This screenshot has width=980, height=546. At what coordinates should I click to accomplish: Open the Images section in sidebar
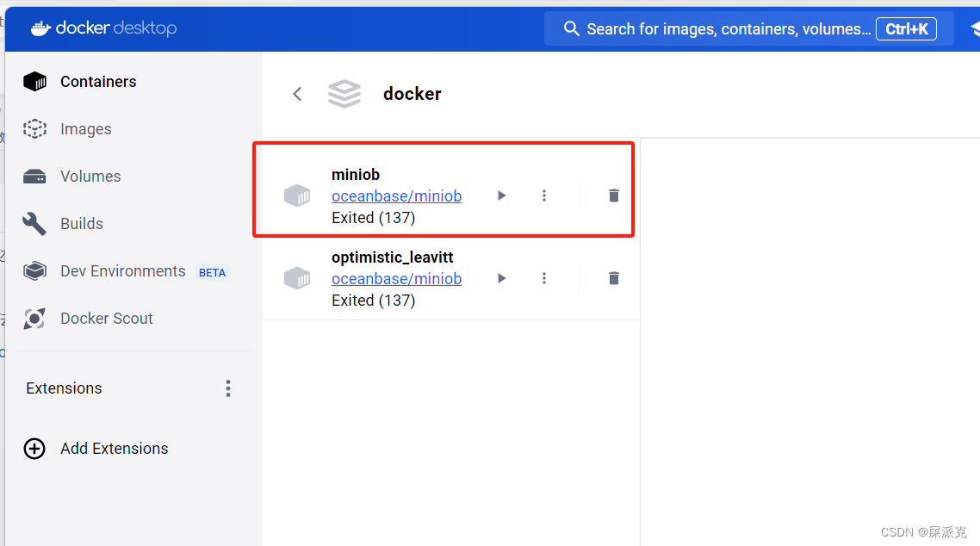pos(85,129)
